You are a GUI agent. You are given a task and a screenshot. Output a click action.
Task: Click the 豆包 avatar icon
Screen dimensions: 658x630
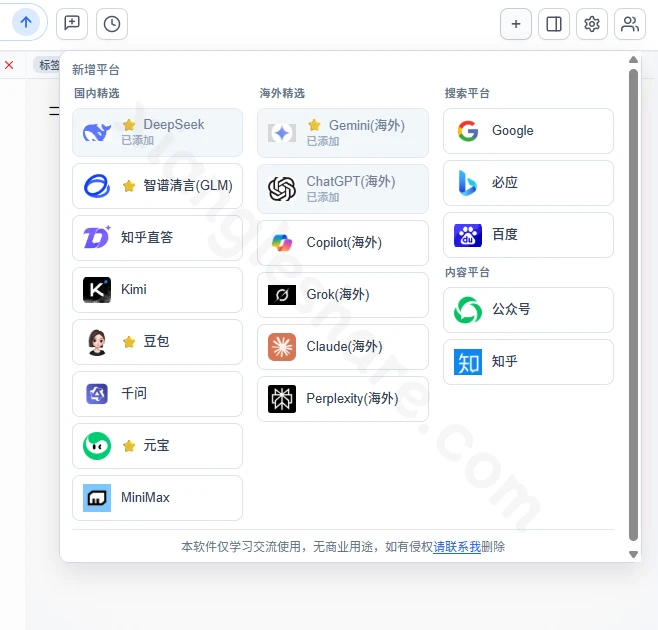pos(97,342)
